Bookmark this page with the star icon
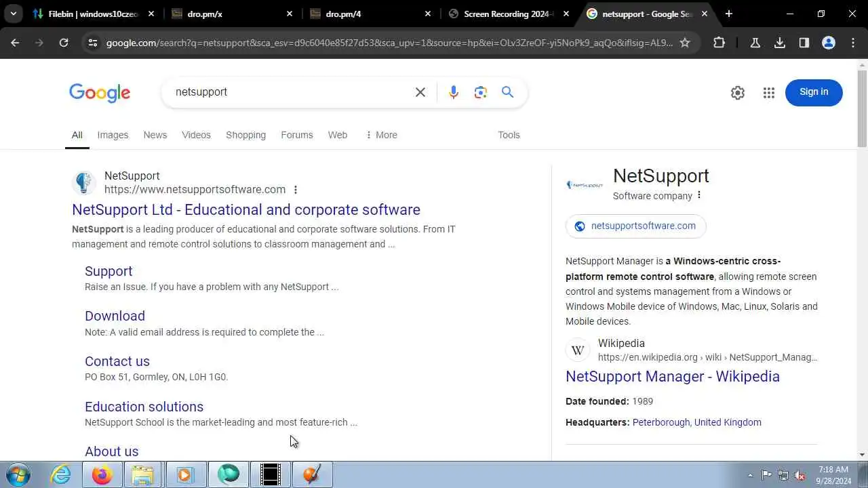Image resolution: width=868 pixels, height=488 pixels. pos(685,43)
